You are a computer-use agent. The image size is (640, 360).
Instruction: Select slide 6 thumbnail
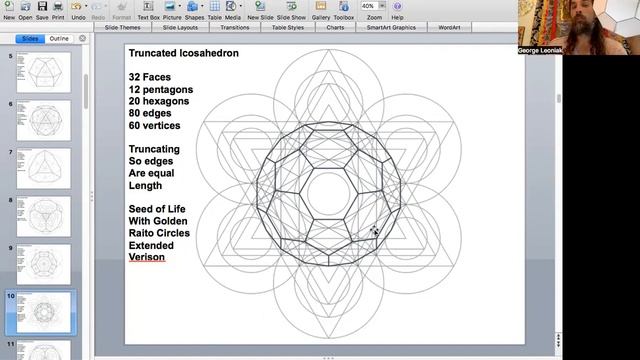pyautogui.click(x=44, y=120)
